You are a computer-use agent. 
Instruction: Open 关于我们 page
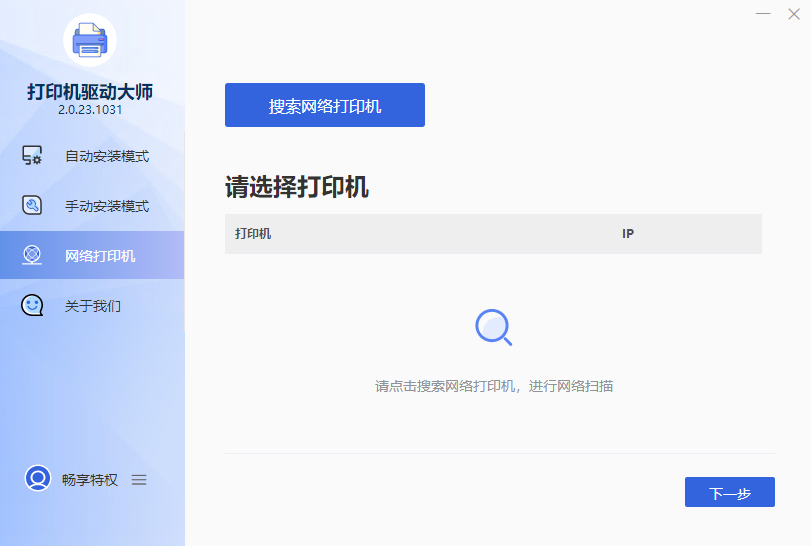tap(92, 305)
